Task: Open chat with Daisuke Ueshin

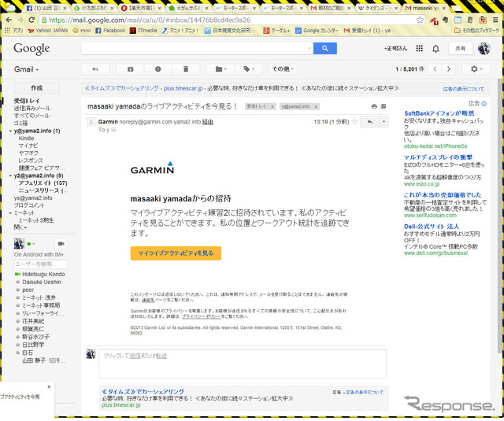Action: pyautogui.click(x=42, y=282)
